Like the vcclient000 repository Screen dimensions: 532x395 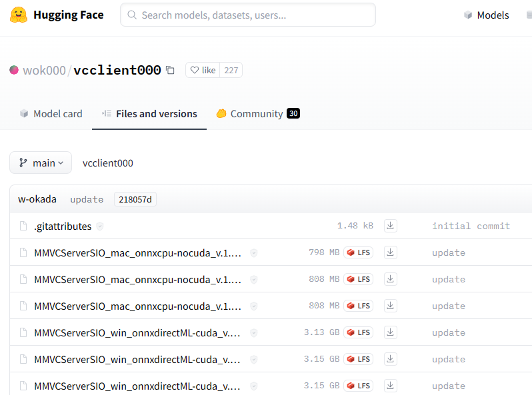[x=203, y=70]
